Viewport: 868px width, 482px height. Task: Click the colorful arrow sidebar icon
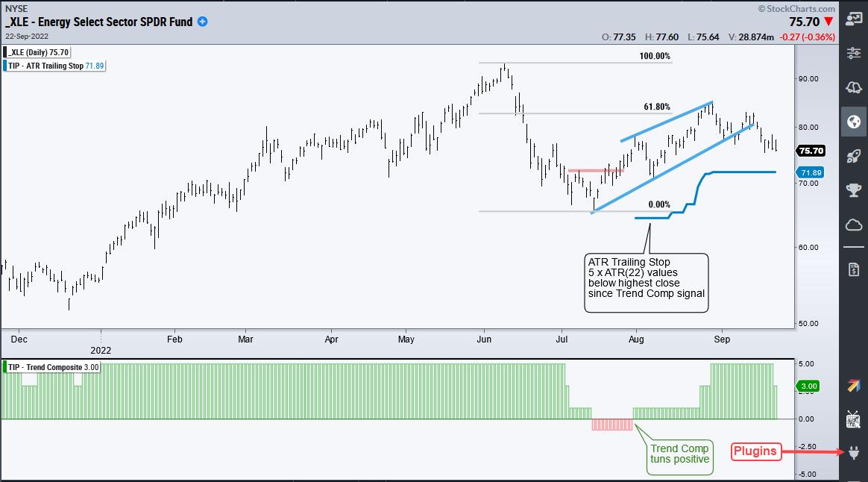853,386
